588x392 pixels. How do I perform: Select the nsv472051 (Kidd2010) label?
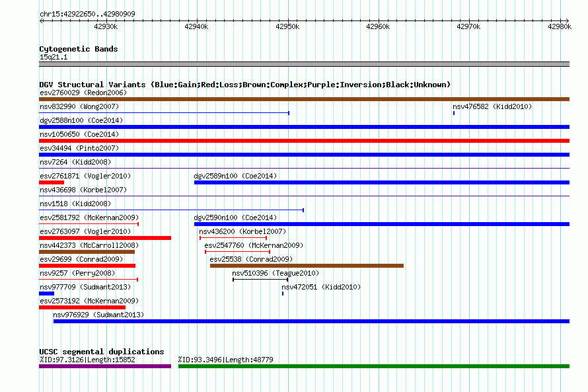(321, 287)
